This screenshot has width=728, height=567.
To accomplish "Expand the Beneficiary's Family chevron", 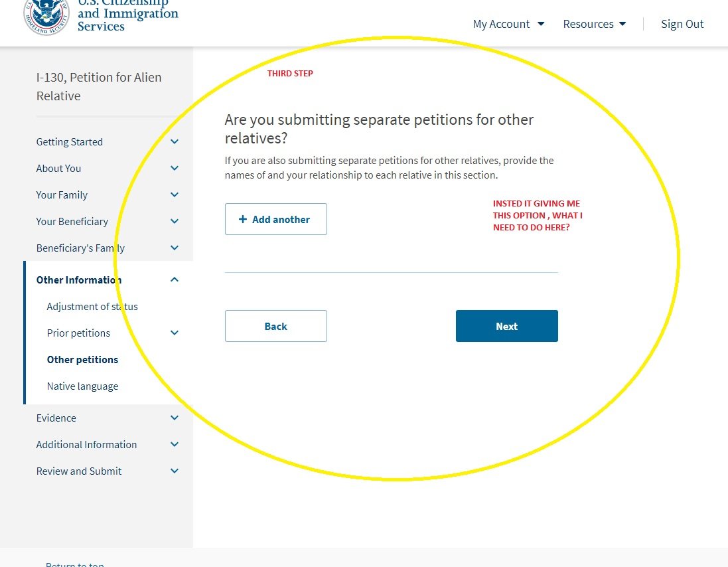I will [x=175, y=248].
